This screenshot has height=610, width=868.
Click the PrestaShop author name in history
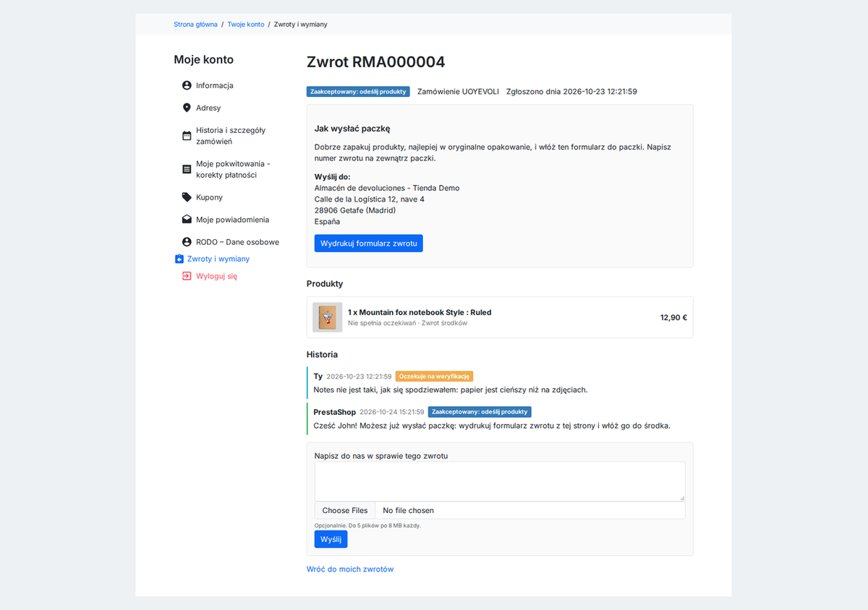tap(334, 412)
